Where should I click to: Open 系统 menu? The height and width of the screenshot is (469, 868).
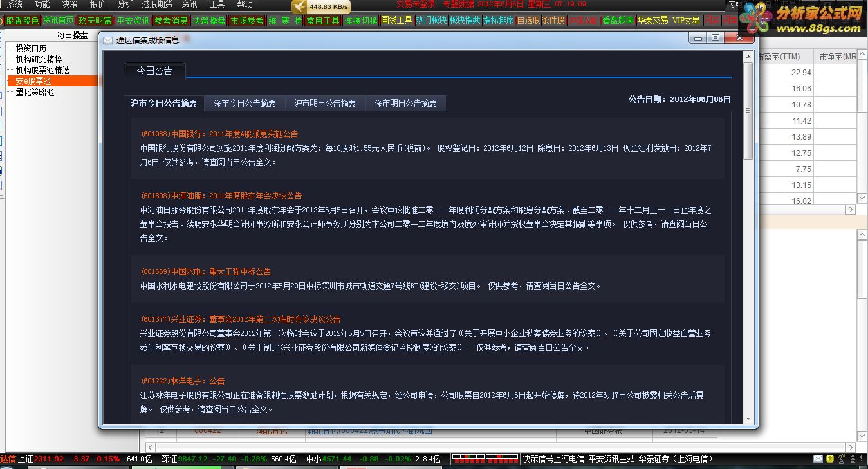[x=14, y=4]
